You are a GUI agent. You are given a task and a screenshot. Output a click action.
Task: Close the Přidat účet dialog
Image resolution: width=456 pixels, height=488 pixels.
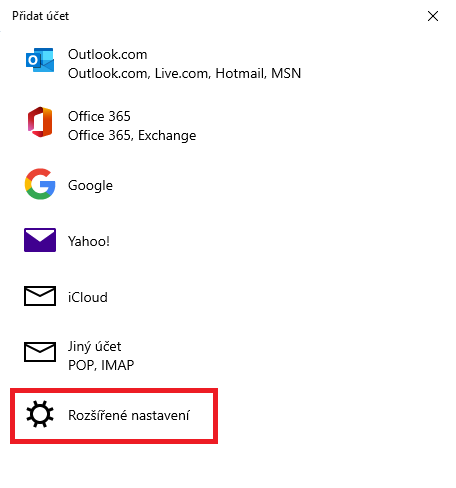[x=433, y=16]
